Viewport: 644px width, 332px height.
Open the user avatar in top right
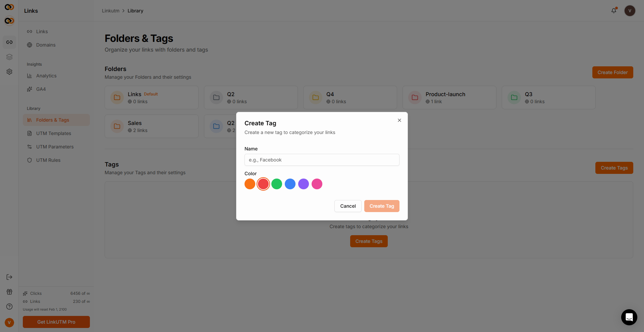630,11
